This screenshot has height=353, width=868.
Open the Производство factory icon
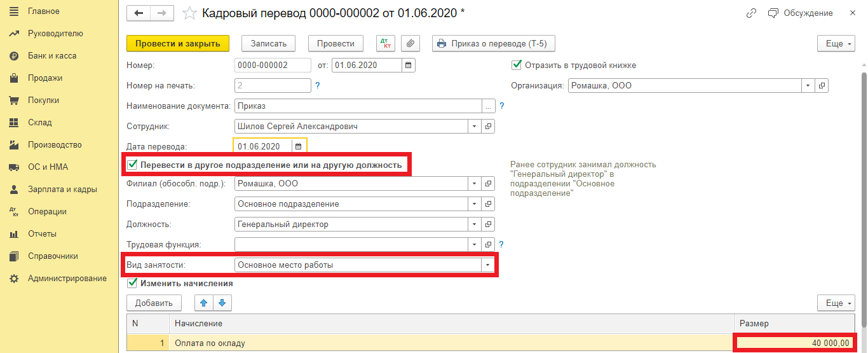13,145
